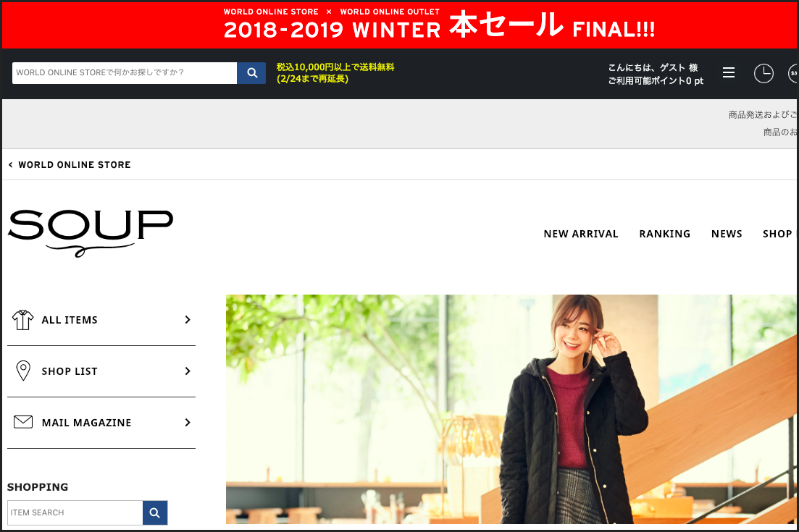Go back to World Online Store link
799x532 pixels.
point(70,164)
